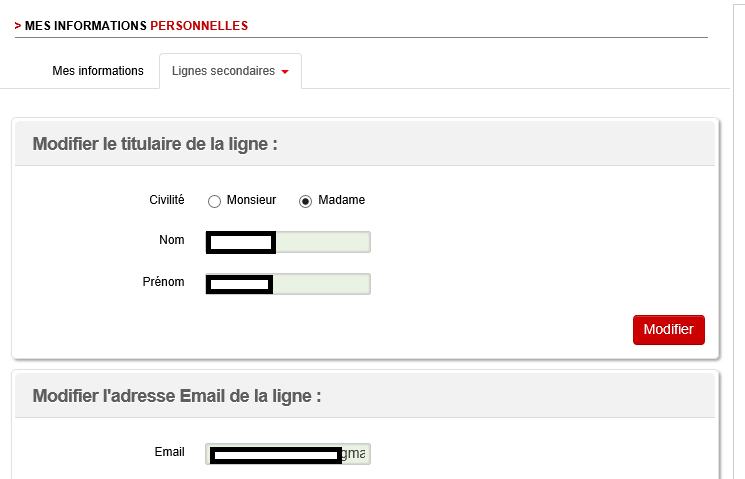Expand the red arrow beside Lignes secondaires

285,72
